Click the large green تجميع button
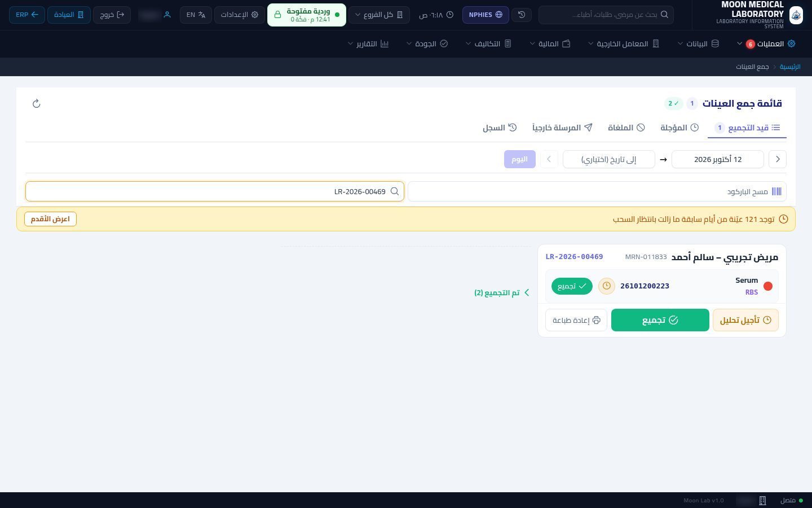Viewport: 812px width, 508px height. [660, 320]
